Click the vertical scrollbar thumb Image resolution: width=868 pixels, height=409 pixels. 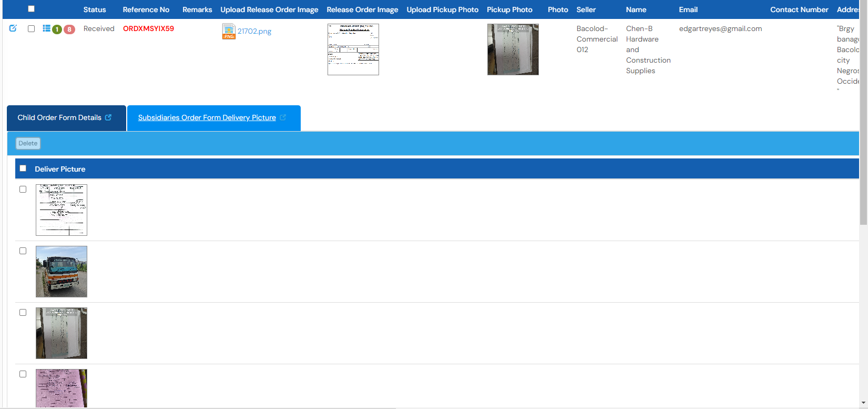click(x=863, y=116)
